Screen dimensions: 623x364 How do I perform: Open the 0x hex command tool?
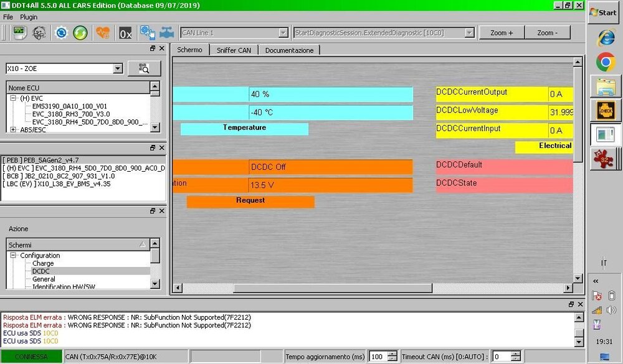125,32
